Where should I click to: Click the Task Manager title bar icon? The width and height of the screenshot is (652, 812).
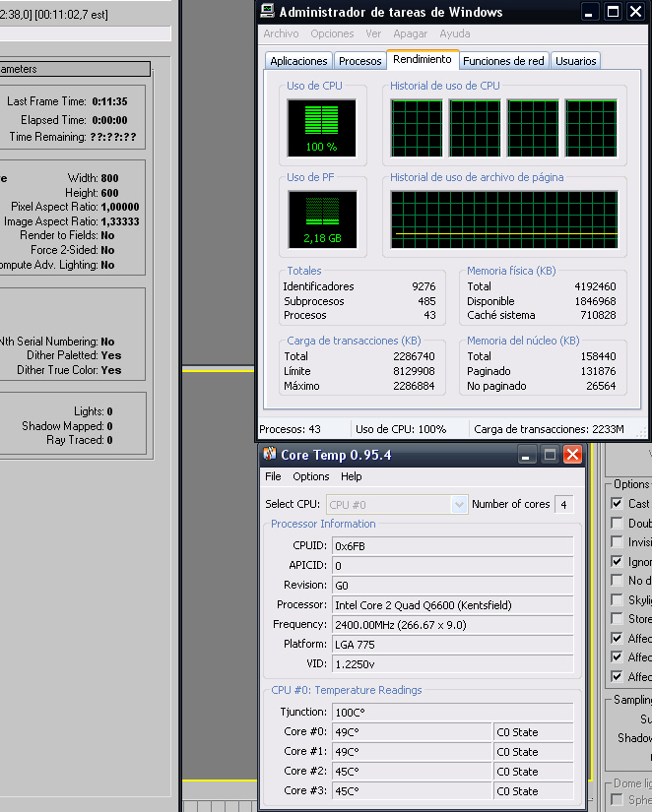tap(268, 11)
